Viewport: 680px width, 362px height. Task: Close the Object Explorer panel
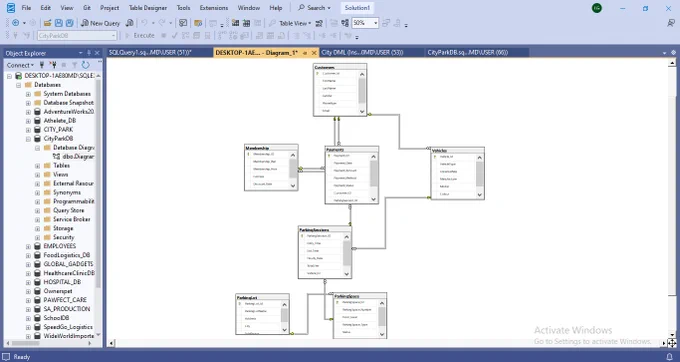point(97,53)
